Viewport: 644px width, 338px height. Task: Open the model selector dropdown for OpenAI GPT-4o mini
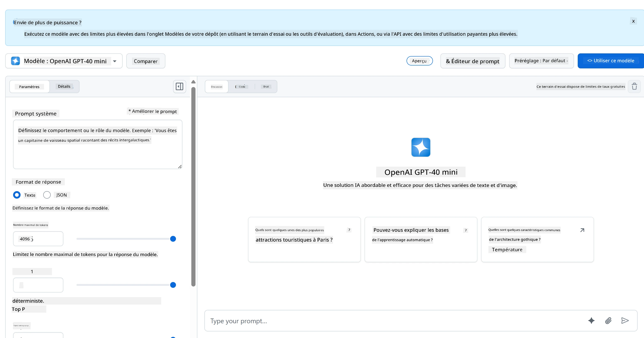[x=64, y=61]
